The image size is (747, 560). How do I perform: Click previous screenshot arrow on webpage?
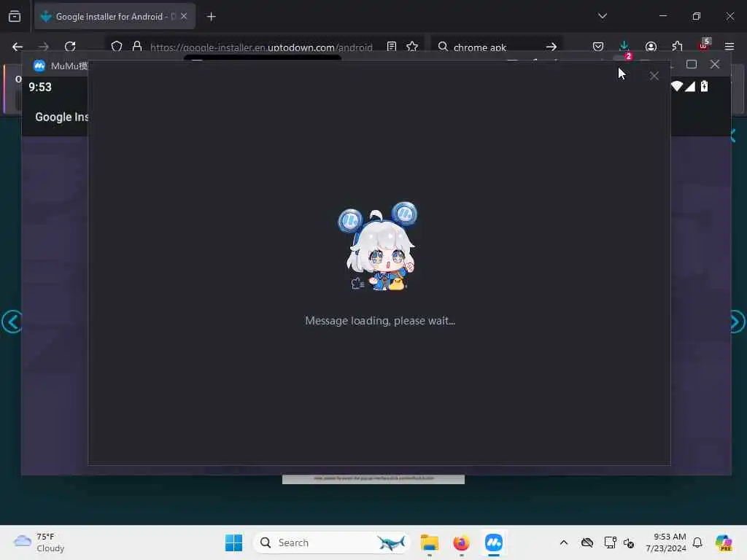[x=12, y=322]
